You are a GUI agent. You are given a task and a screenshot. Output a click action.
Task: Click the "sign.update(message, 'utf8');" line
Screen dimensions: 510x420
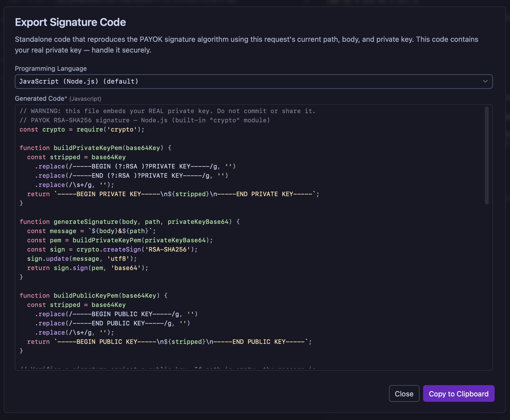(82, 259)
